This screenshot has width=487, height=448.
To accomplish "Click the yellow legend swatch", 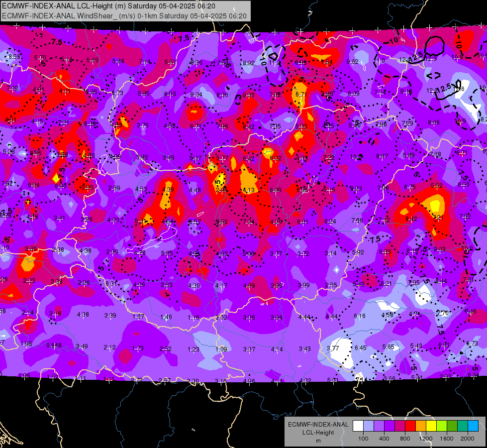I will point(431,426).
